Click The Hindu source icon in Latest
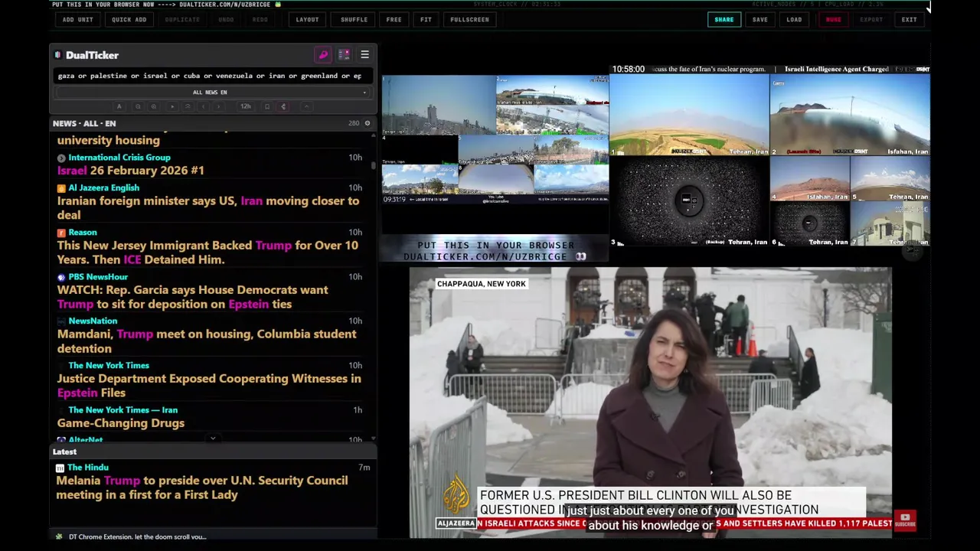980x551 pixels. [60, 468]
